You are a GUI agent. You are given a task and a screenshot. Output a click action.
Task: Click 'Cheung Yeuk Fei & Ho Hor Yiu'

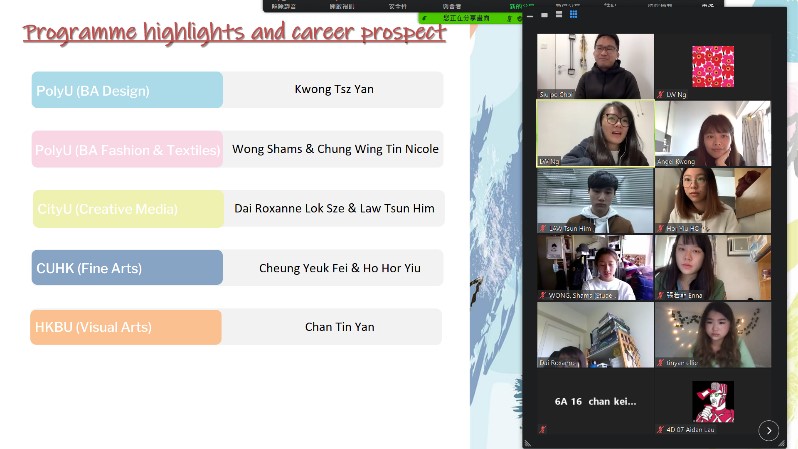click(x=339, y=268)
